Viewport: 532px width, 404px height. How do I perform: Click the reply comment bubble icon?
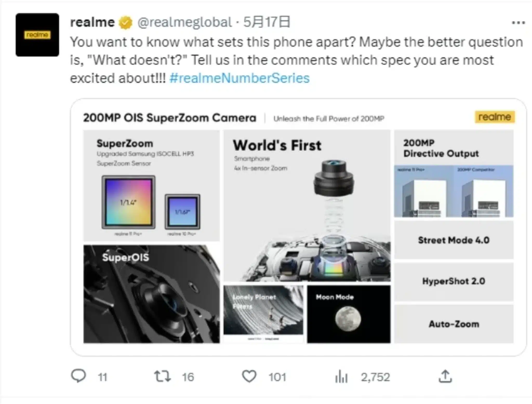pyautogui.click(x=78, y=376)
